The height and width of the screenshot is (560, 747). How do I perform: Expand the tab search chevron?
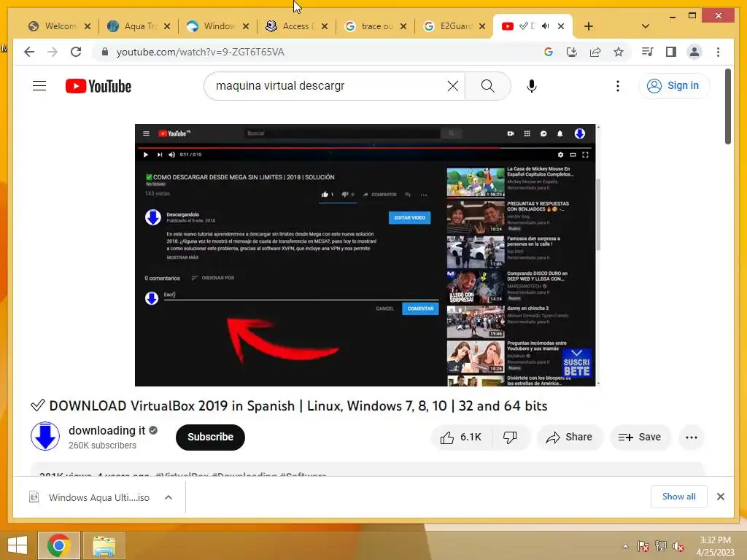[646, 26]
